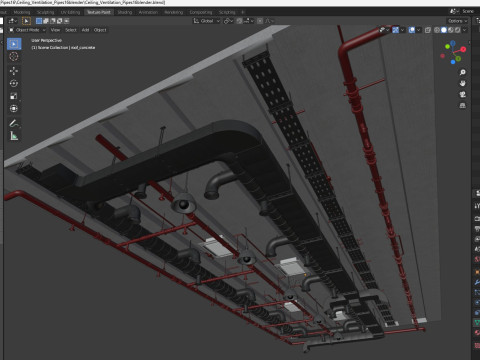Screen dimensions: 480x360
Task: Set selection mode to subtract selection
Action: pos(53,21)
